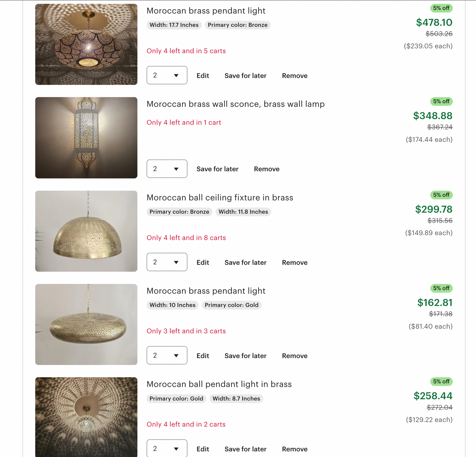View the Bronze 17.7 Inches pendant light image
Image resolution: width=476 pixels, height=457 pixels.
[86, 45]
